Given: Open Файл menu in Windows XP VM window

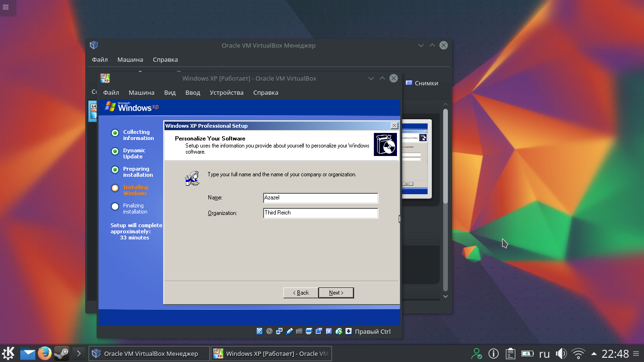Looking at the screenshot, I should click(111, 92).
